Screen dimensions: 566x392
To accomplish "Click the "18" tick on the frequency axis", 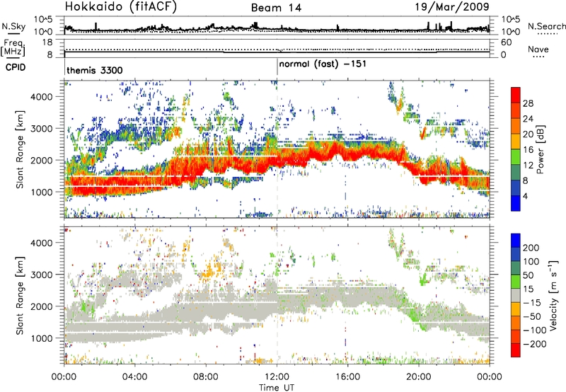I will (47, 42).
